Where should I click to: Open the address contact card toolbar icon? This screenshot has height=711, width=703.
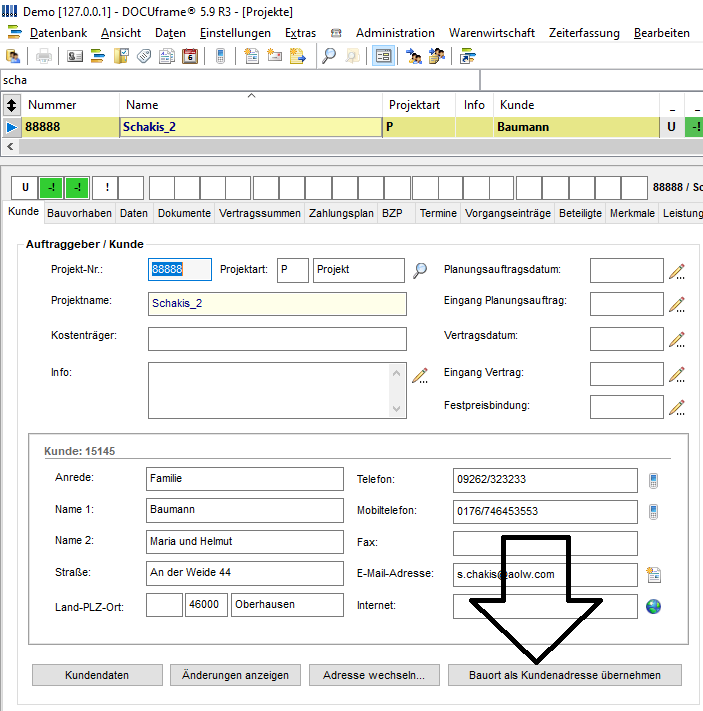coord(75,57)
